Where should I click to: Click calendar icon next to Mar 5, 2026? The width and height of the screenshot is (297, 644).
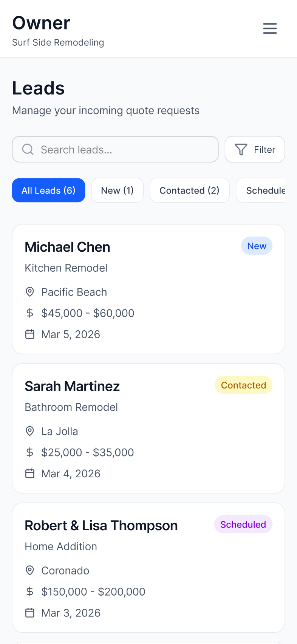tap(30, 334)
